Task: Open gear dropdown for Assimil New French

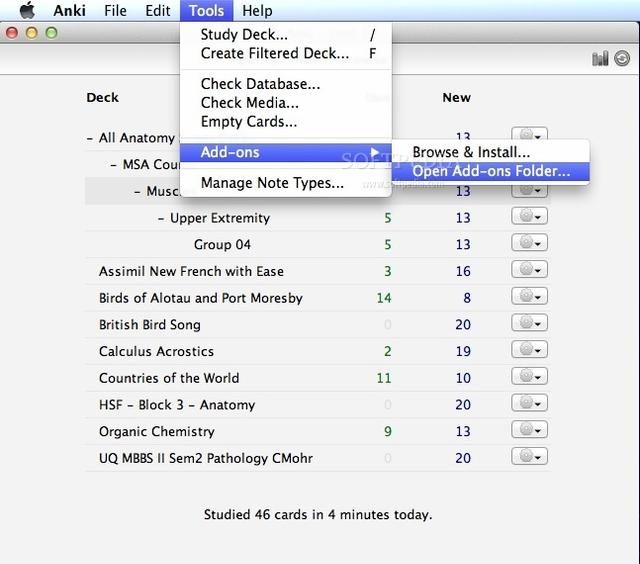Action: coord(529,269)
